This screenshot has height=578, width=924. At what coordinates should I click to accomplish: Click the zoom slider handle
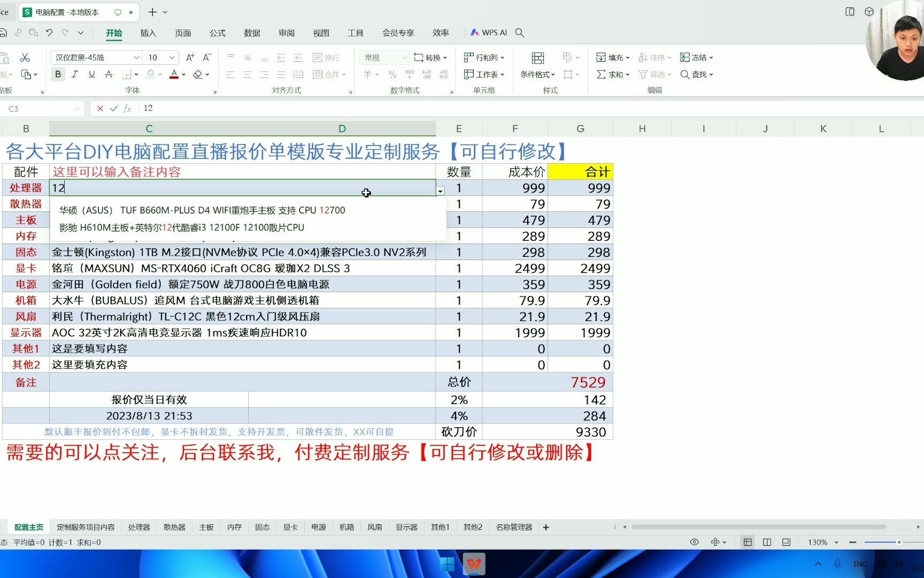tap(899, 542)
